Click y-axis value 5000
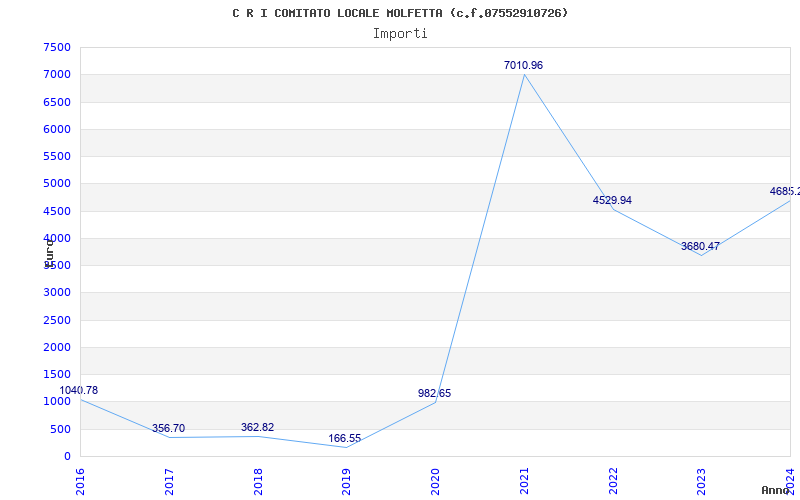 (x=57, y=184)
